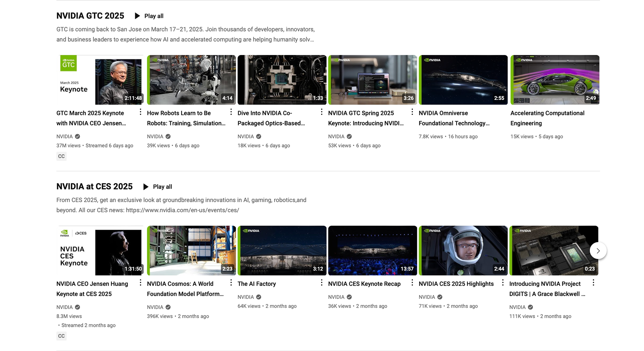Open the How Robots Learn thumbnail
The image size is (644, 351).
coord(191,80)
